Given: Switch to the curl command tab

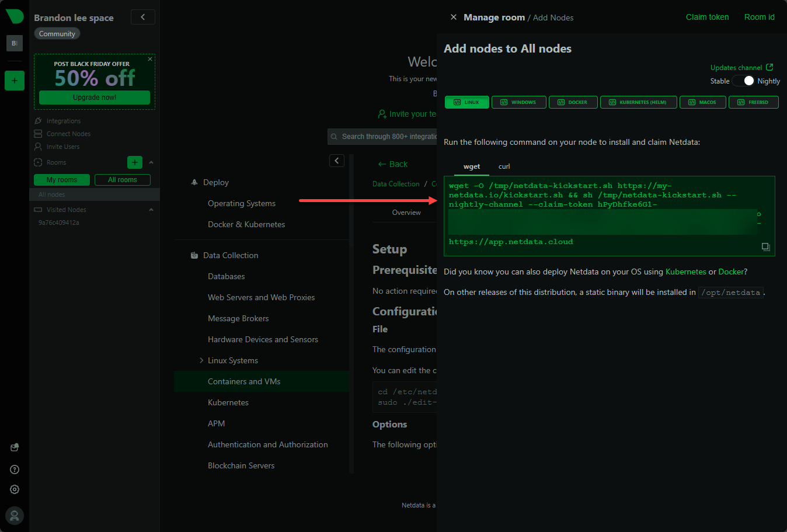Looking at the screenshot, I should point(504,166).
